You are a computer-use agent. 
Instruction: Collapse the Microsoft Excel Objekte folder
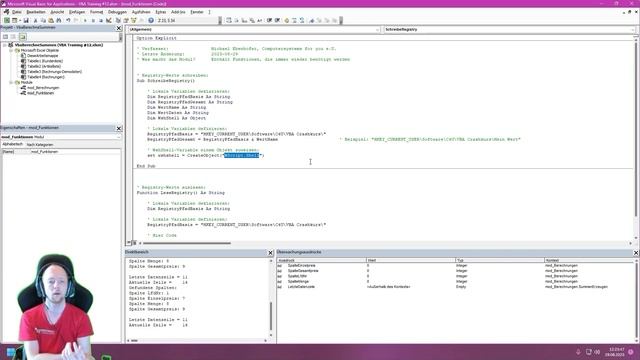coord(11,50)
